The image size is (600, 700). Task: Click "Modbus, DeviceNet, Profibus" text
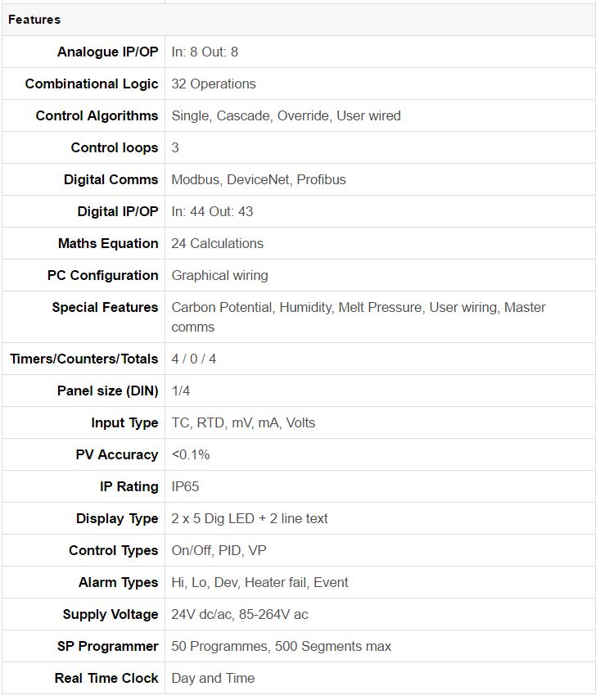coord(258,179)
